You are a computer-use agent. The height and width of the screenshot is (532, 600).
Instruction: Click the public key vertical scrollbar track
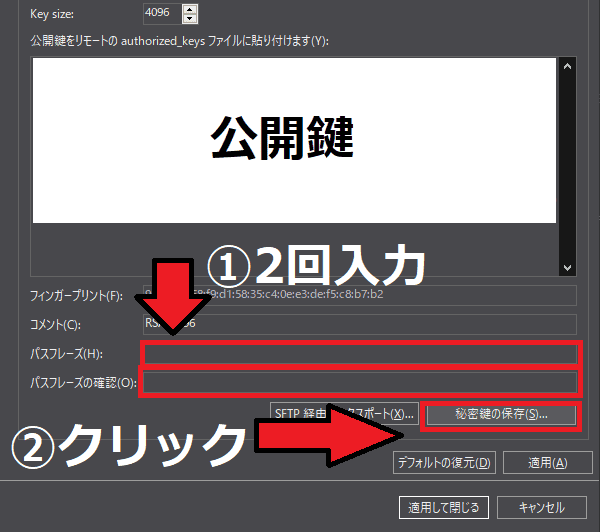(x=568, y=165)
